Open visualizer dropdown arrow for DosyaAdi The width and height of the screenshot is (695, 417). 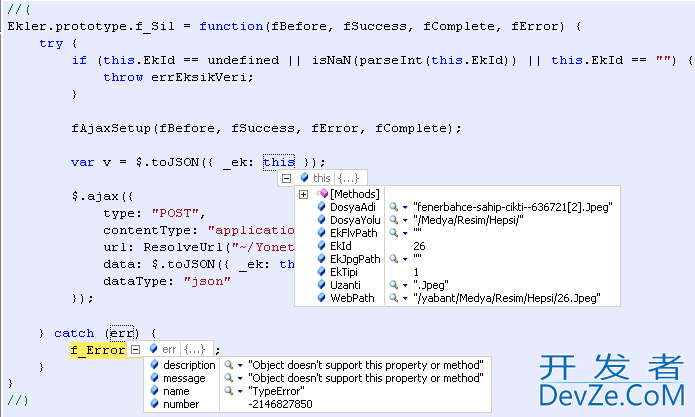(x=405, y=207)
